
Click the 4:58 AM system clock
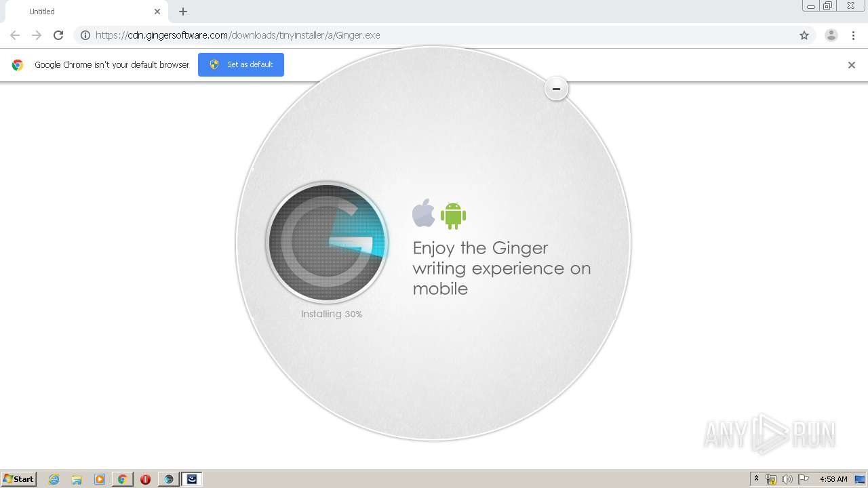pos(833,479)
